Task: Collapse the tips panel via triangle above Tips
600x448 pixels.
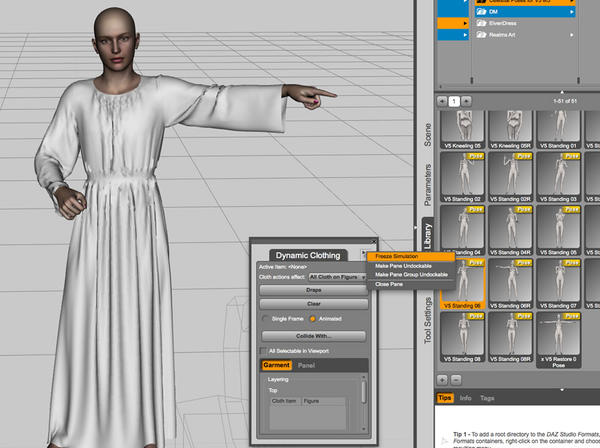Action: pyautogui.click(x=562, y=390)
